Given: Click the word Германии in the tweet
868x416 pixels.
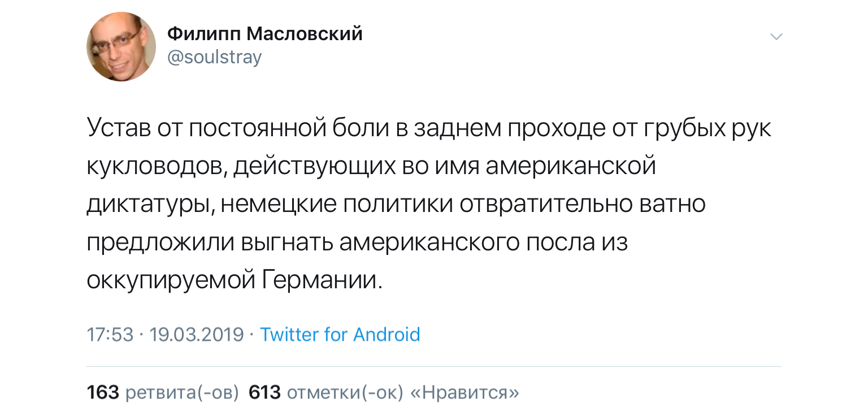Looking at the screenshot, I should click(322, 280).
